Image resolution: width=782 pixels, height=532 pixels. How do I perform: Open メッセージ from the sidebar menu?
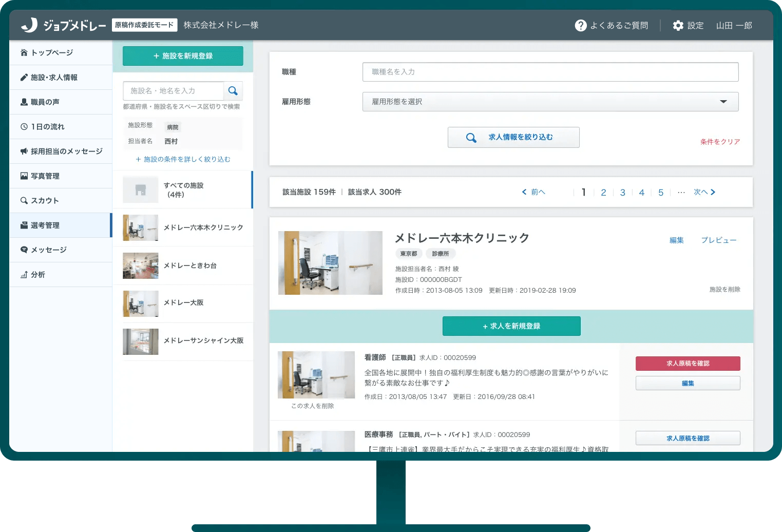click(x=24, y=250)
